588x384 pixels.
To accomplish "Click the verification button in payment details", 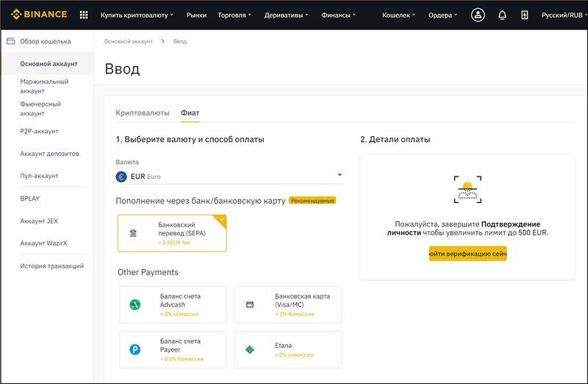I will pos(467,254).
